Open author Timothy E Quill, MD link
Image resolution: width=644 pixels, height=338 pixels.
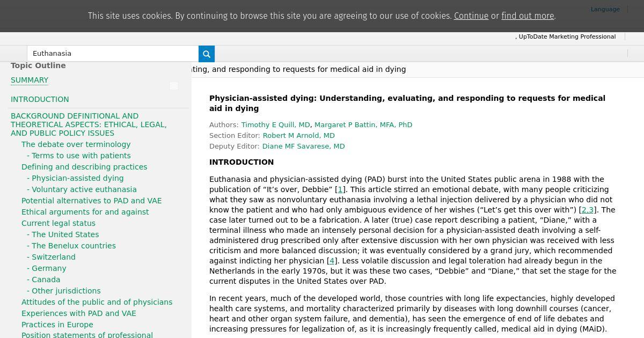click(x=275, y=124)
